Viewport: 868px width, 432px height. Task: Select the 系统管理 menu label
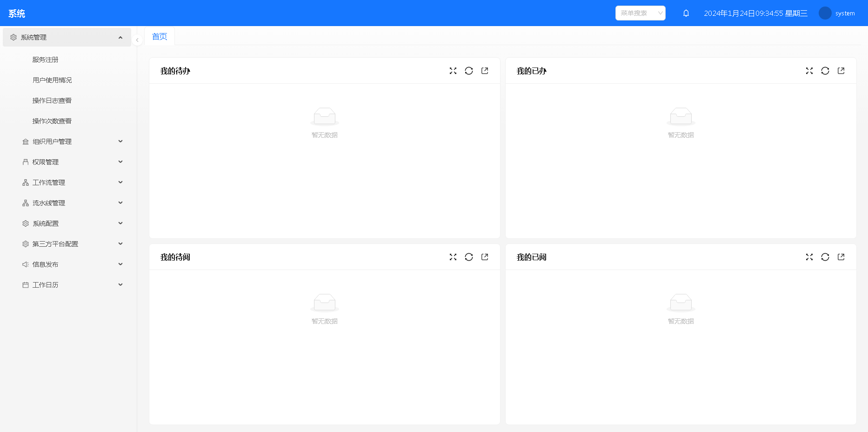[x=33, y=37]
